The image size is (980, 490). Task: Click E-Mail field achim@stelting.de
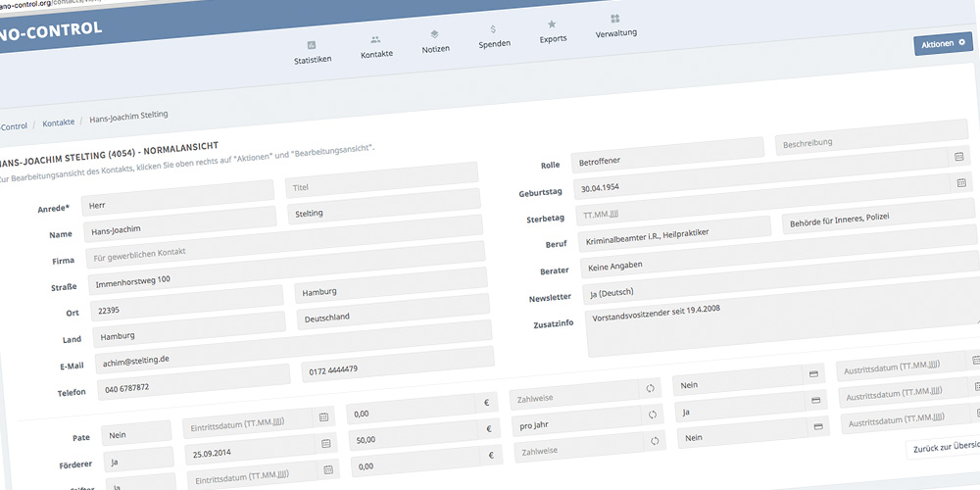tap(294, 348)
